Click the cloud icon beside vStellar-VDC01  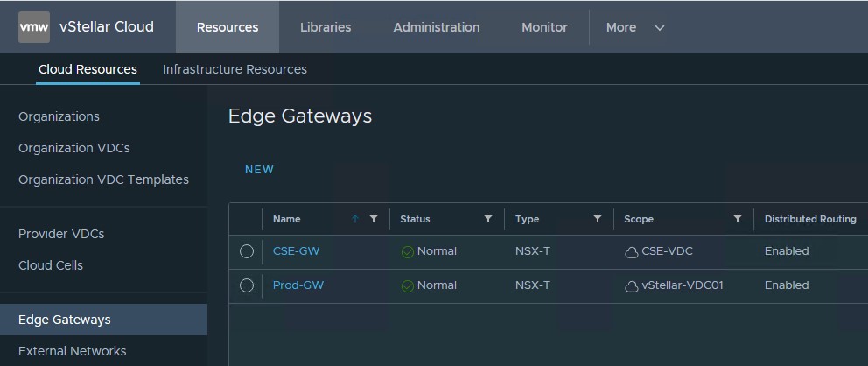tap(631, 286)
